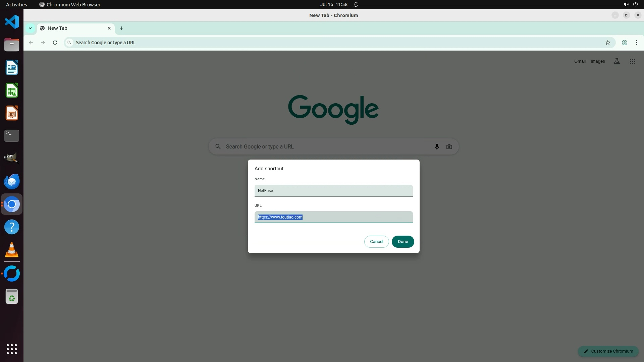
Task: Expand the tab search dropdown arrow
Action: pyautogui.click(x=30, y=28)
